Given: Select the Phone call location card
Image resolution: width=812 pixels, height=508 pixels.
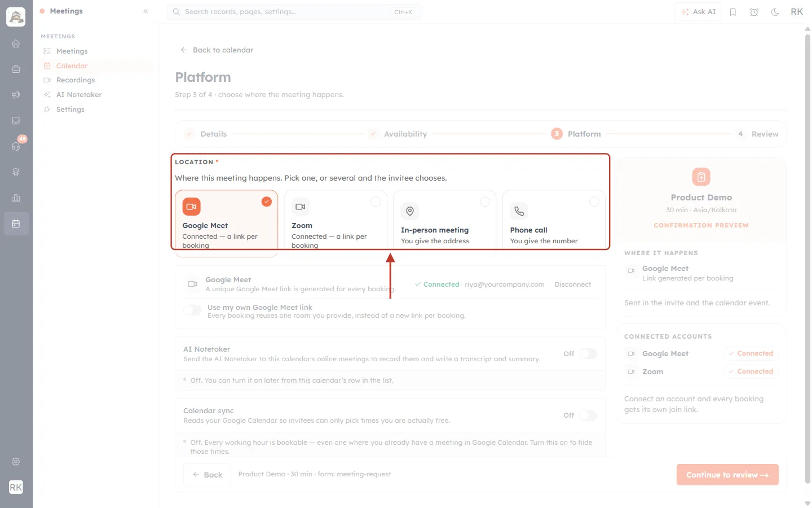Looking at the screenshot, I should pyautogui.click(x=554, y=224).
